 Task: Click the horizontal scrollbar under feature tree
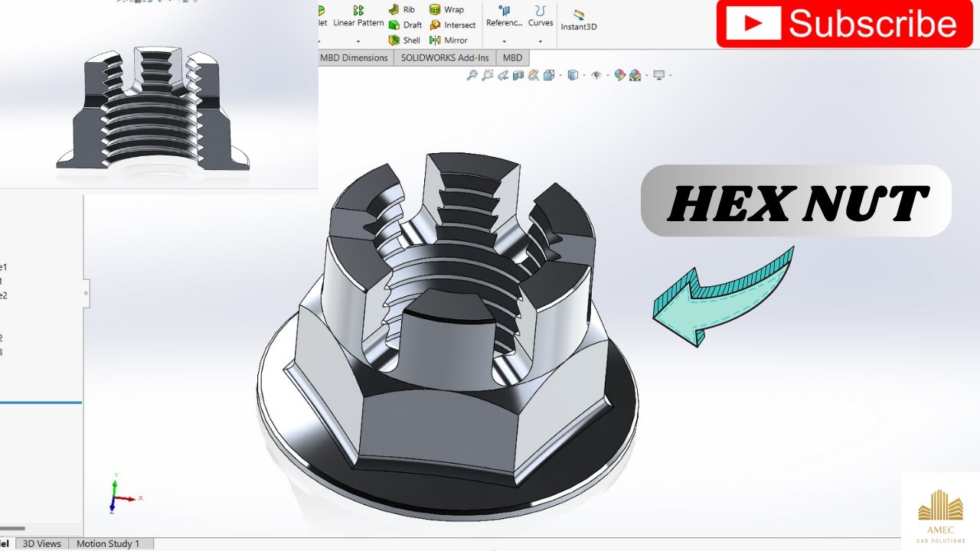pyautogui.click(x=12, y=527)
